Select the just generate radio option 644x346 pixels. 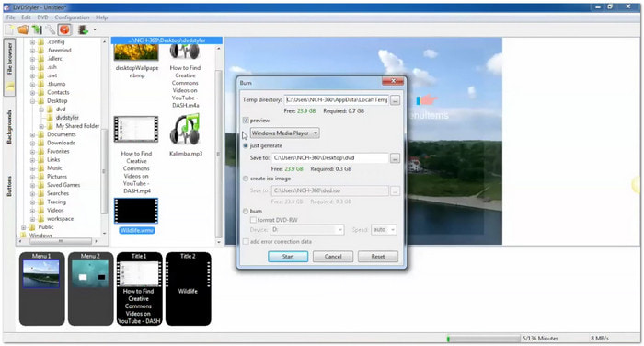pyautogui.click(x=246, y=145)
